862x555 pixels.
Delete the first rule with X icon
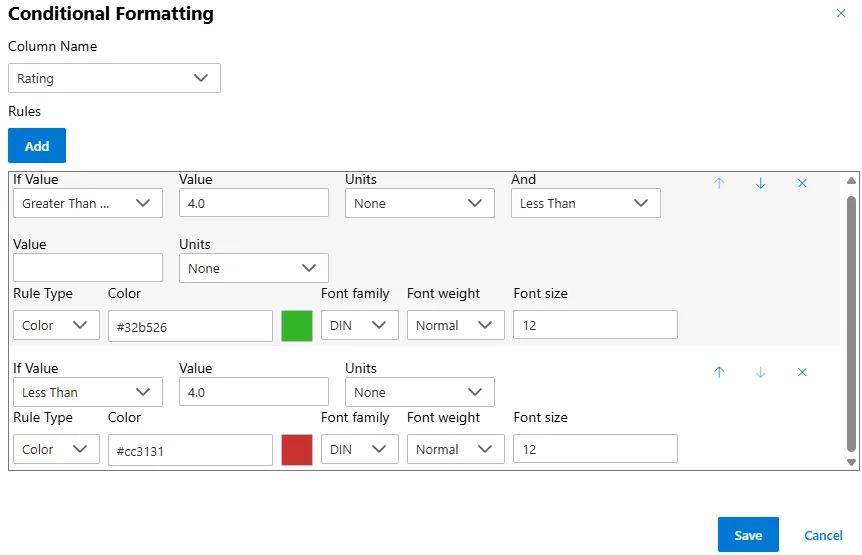point(802,184)
